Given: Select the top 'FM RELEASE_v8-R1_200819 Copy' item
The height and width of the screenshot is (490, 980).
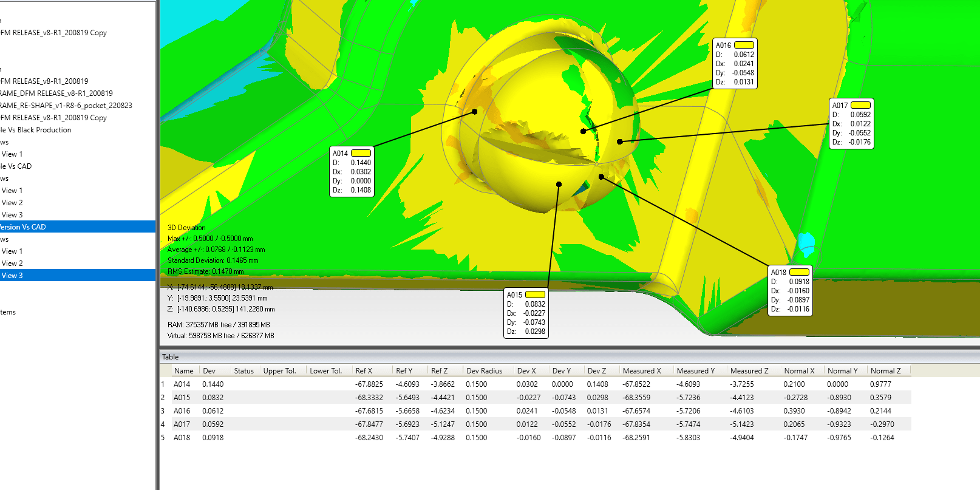Looking at the screenshot, I should pyautogui.click(x=53, y=32).
